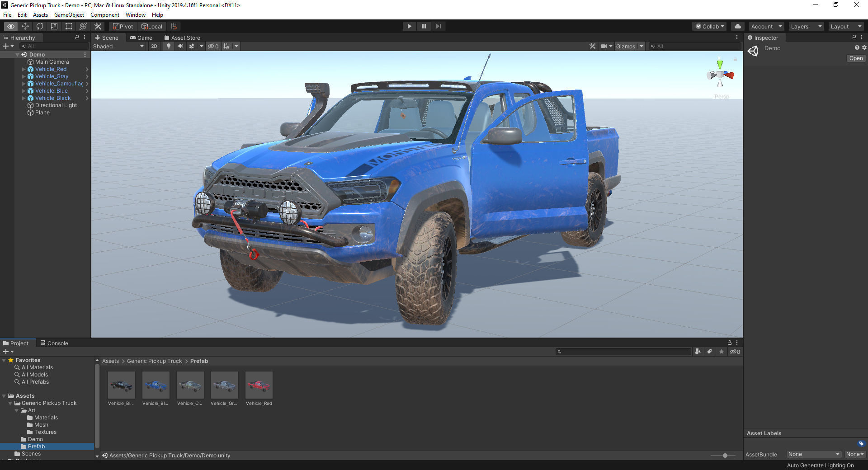Navigate to Generic Pickup Truck breadcrumb

pyautogui.click(x=154, y=361)
